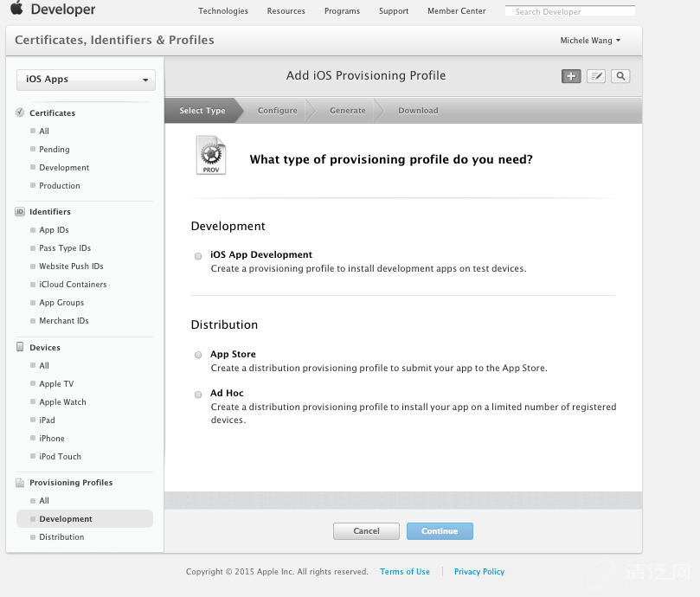Go to Member Center
This screenshot has width=700, height=597.
tap(456, 11)
